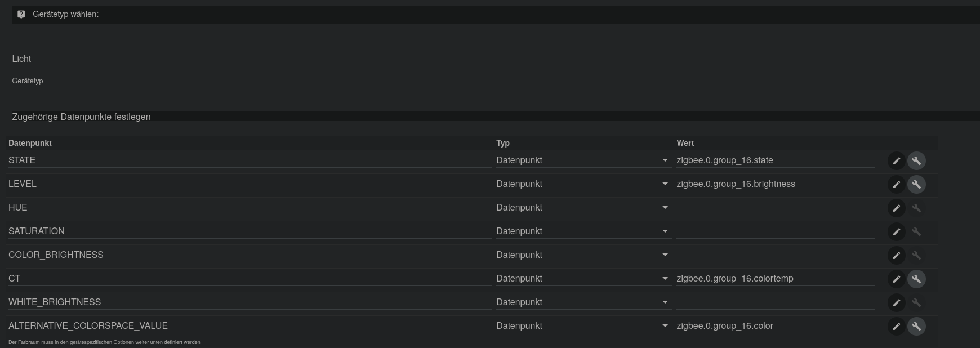Viewport: 980px width, 348px height.
Task: Focus the zigbee.0.group_16.colortemp value field
Action: coord(774,279)
